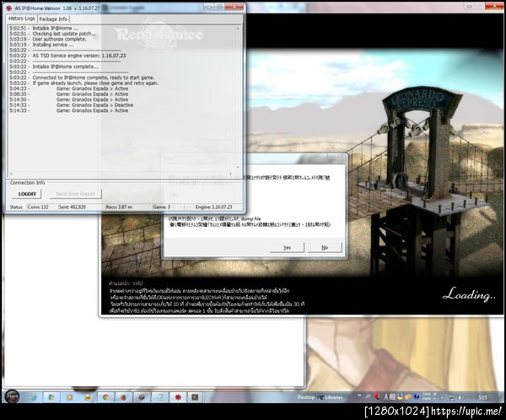This screenshot has height=420, width=506.
Task: Click the AS IP@Home title bar icon
Action: click(x=9, y=8)
